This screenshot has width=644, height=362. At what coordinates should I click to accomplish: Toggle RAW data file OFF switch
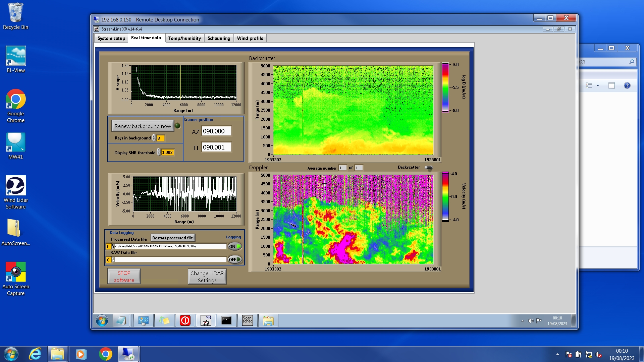pyautogui.click(x=234, y=259)
